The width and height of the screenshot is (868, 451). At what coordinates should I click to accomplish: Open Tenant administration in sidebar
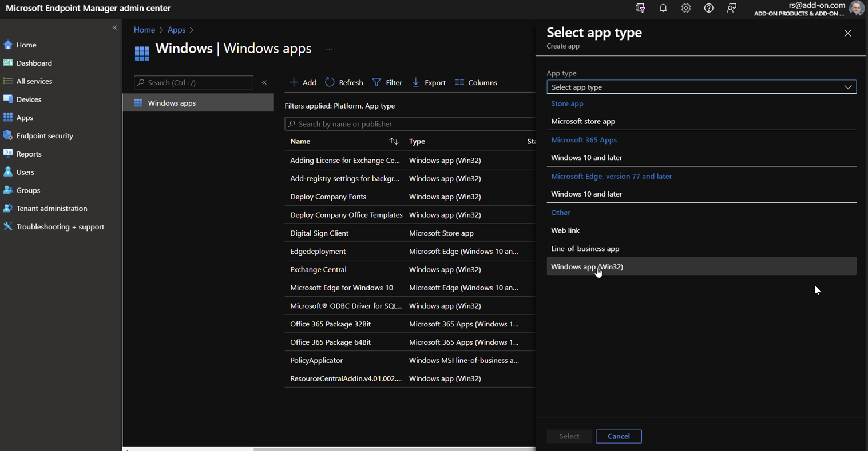pyautogui.click(x=51, y=209)
